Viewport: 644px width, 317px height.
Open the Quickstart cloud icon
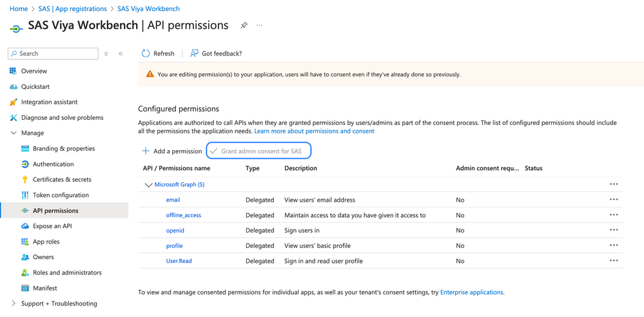pyautogui.click(x=14, y=86)
